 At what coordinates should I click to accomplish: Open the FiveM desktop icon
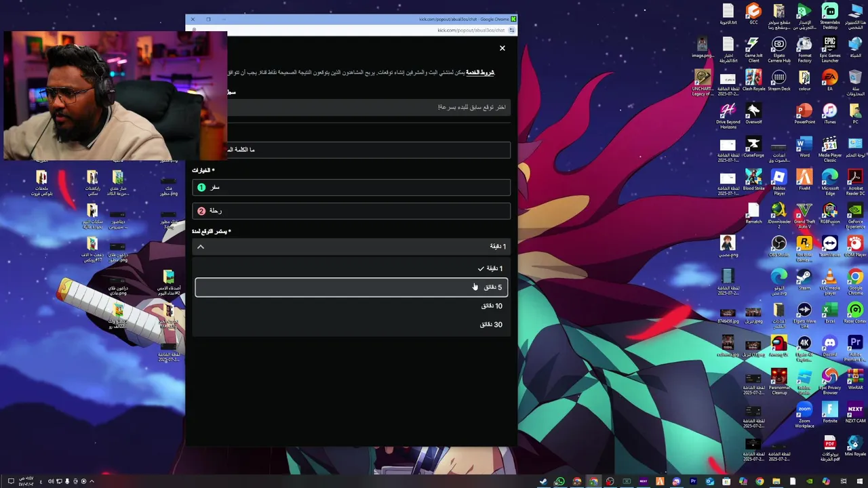point(804,180)
